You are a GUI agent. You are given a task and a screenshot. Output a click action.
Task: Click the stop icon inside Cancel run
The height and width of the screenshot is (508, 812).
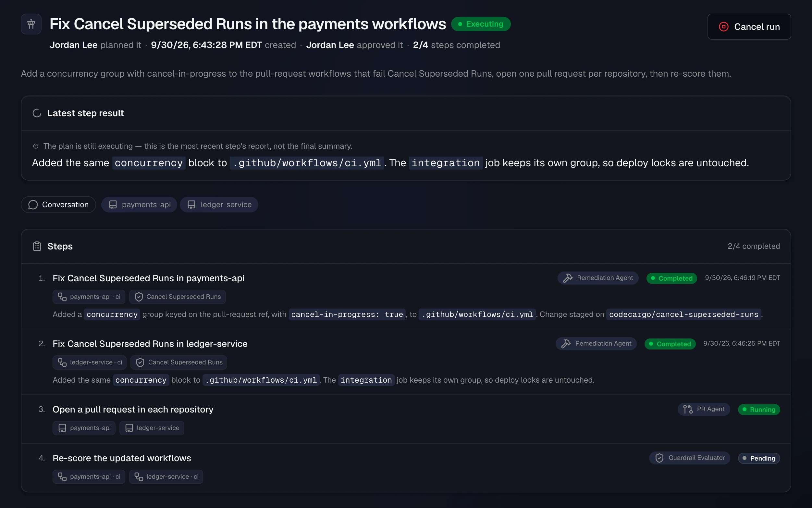tap(723, 27)
